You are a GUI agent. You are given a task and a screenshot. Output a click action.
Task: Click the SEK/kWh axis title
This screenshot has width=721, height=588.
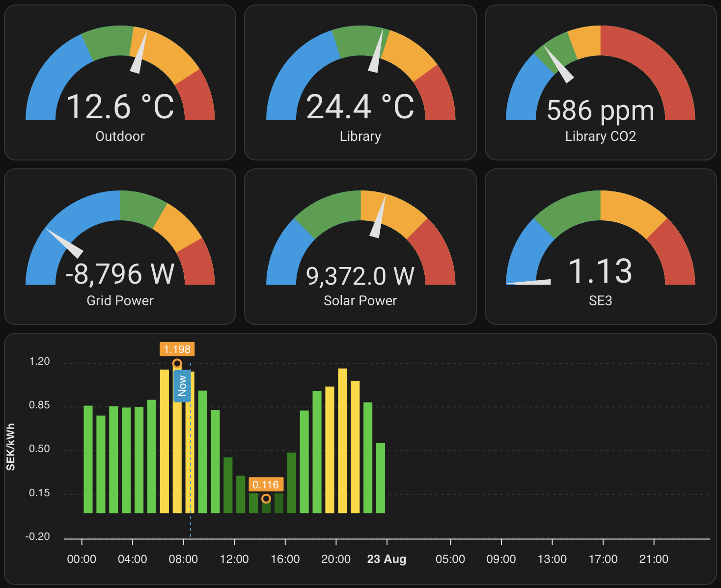click(x=11, y=447)
